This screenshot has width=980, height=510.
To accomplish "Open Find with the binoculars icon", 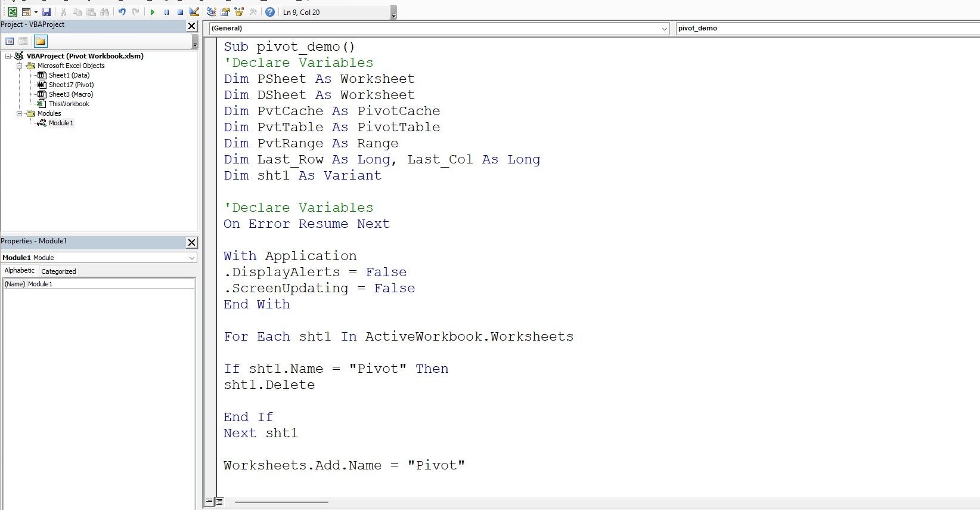I will [105, 12].
